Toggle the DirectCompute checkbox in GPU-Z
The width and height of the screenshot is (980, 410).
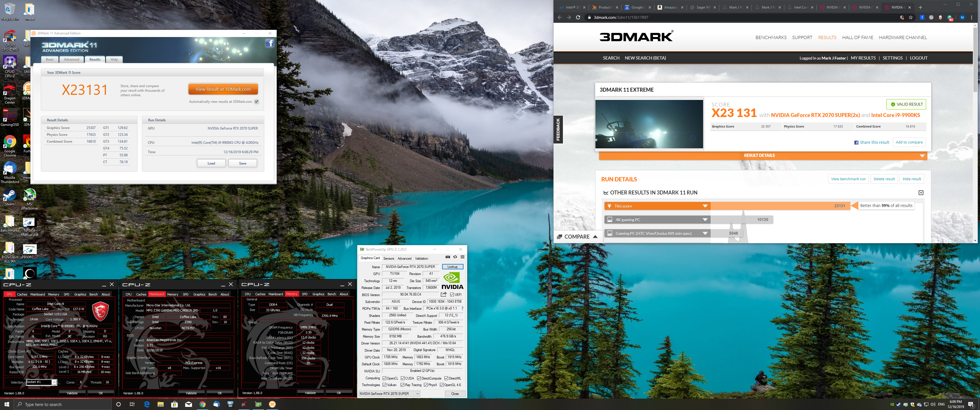click(x=419, y=378)
